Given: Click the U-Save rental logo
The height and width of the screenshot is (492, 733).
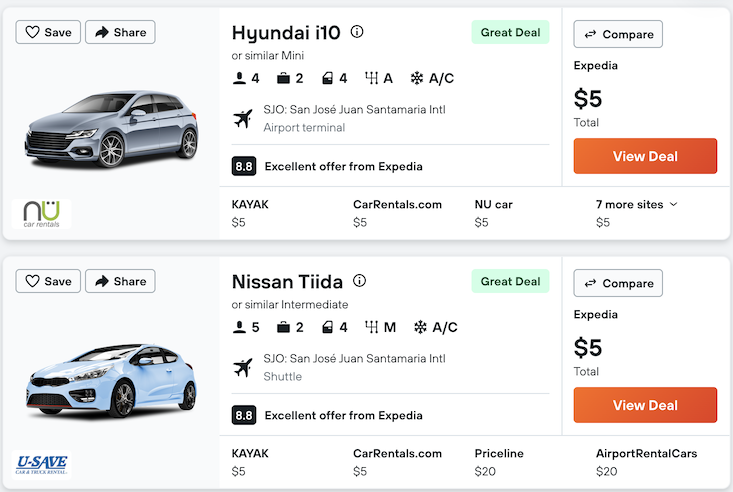Looking at the screenshot, I should point(42,465).
